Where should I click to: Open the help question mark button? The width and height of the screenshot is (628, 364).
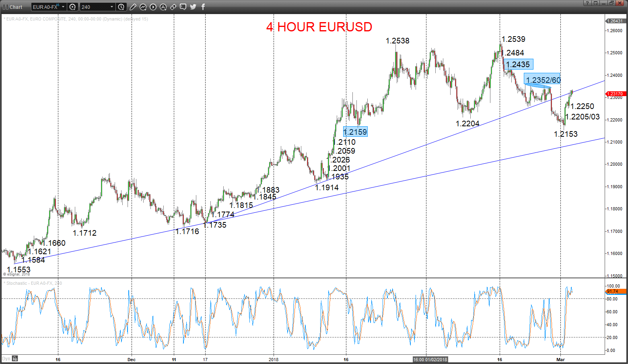[587, 3]
